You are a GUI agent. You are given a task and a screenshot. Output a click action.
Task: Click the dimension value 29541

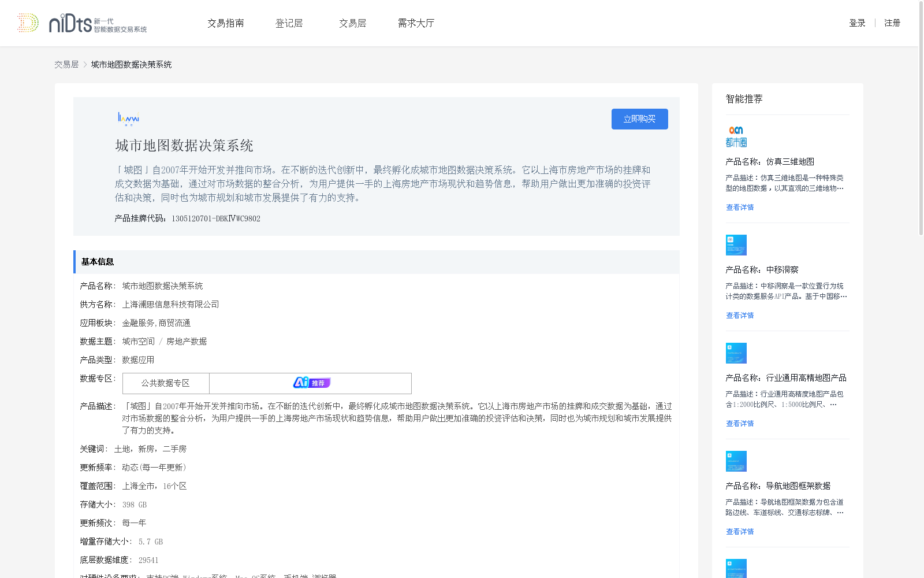[x=148, y=560]
